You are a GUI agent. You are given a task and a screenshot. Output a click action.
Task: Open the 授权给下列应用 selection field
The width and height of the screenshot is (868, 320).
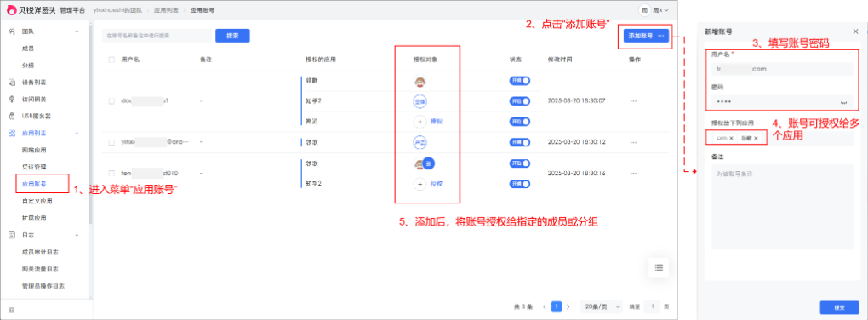click(x=783, y=138)
